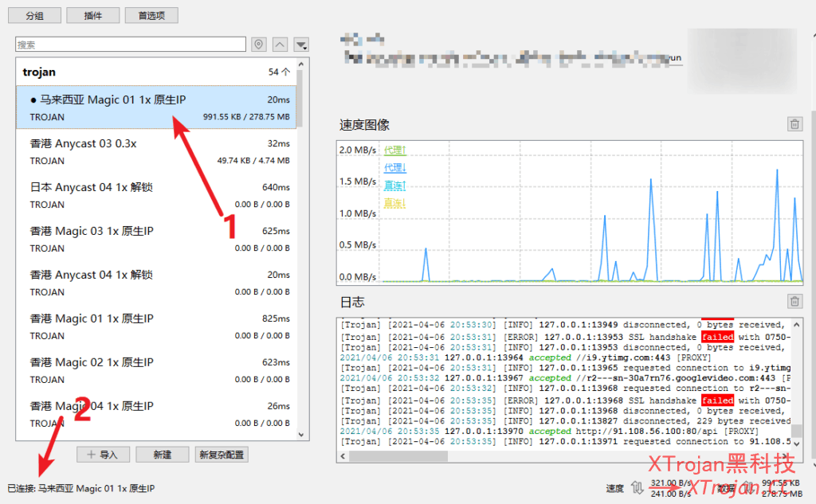Click the up/down arrows icon next to 速度
Screen dimensions: 816x504
point(635,486)
